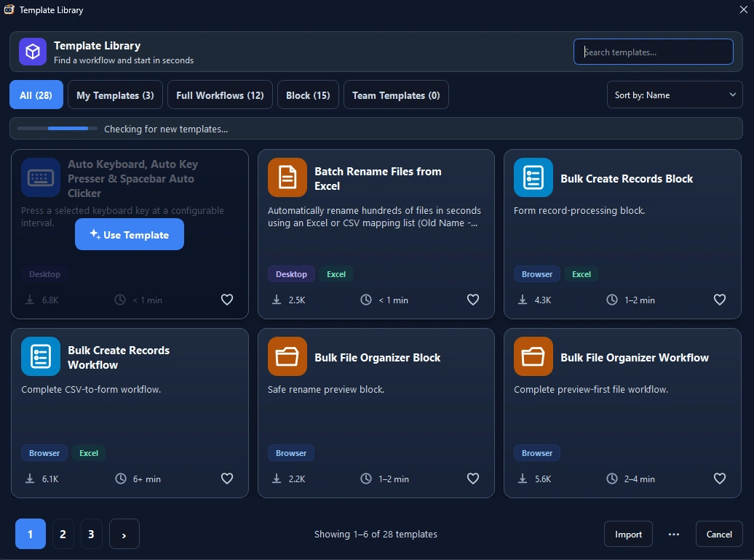754x560 pixels.
Task: Click the document icon on Batch Rename Files card
Action: [287, 178]
